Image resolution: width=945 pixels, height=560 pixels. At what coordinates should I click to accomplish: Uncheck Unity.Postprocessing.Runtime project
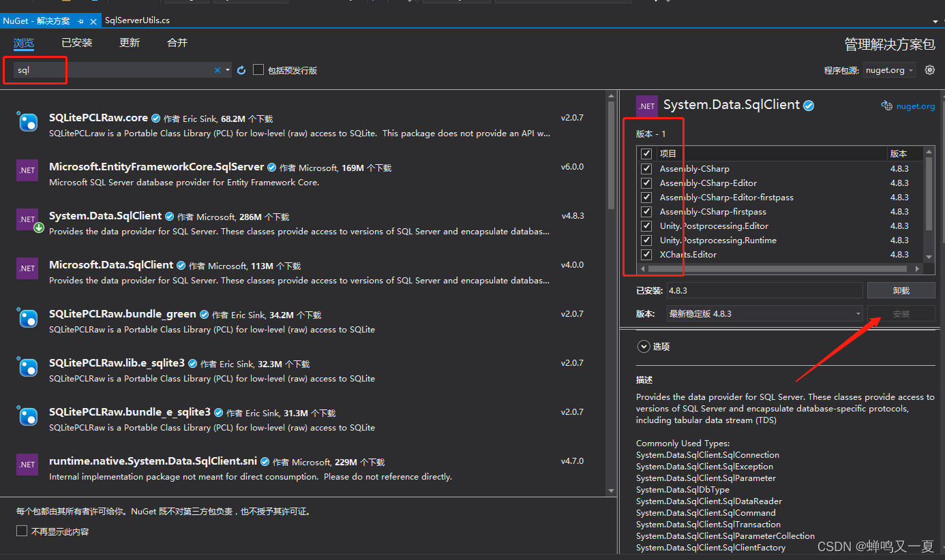[x=646, y=240]
